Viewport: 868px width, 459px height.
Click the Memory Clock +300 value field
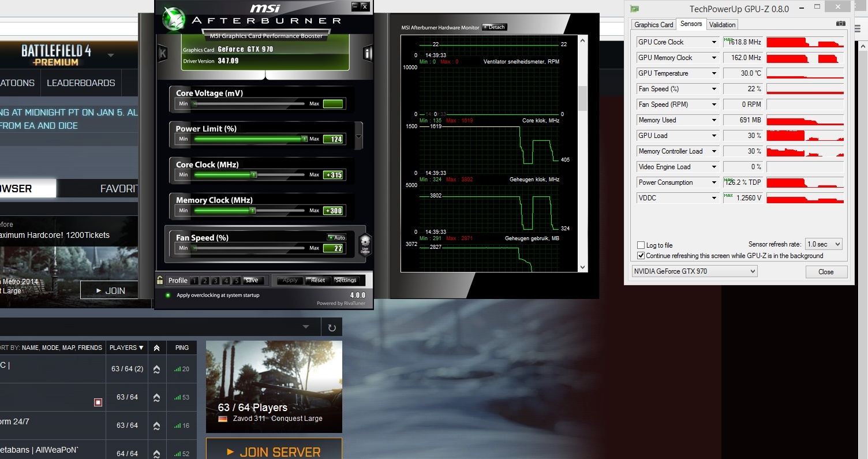334,211
